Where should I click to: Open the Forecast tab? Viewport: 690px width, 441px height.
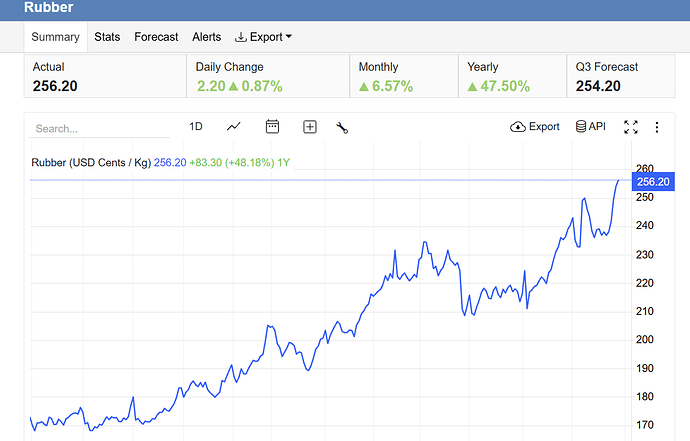pos(156,37)
